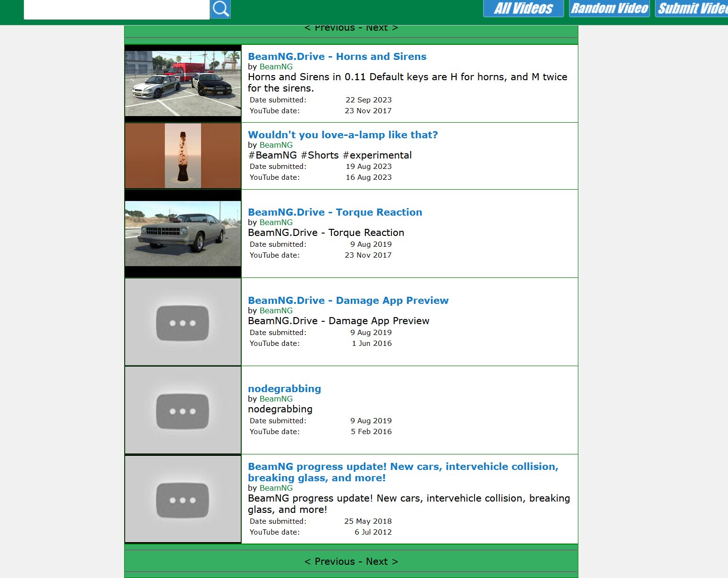The image size is (728, 578).
Task: Open the 'nodegrabbing' title link
Action: point(285,389)
